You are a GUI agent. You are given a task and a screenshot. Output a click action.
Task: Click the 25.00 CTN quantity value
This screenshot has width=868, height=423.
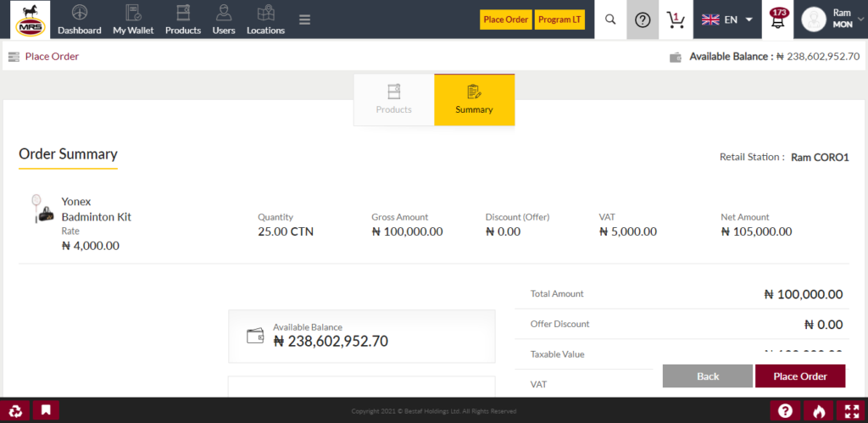[x=286, y=231]
